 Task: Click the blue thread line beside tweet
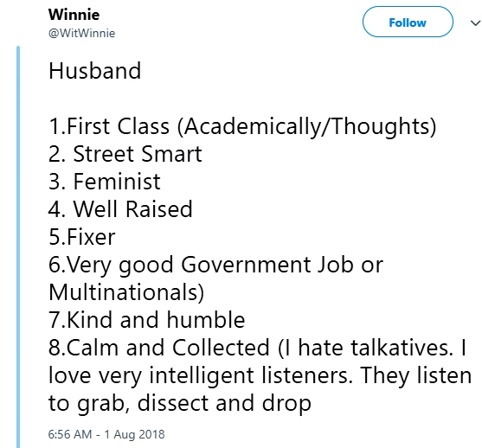point(18,246)
